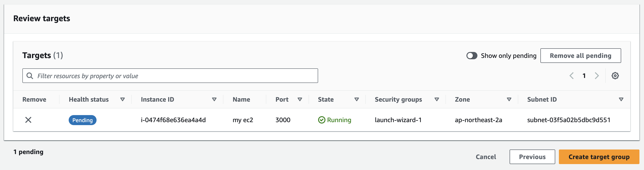Toggle Show only pending switch
This screenshot has height=170, width=644.
[472, 56]
